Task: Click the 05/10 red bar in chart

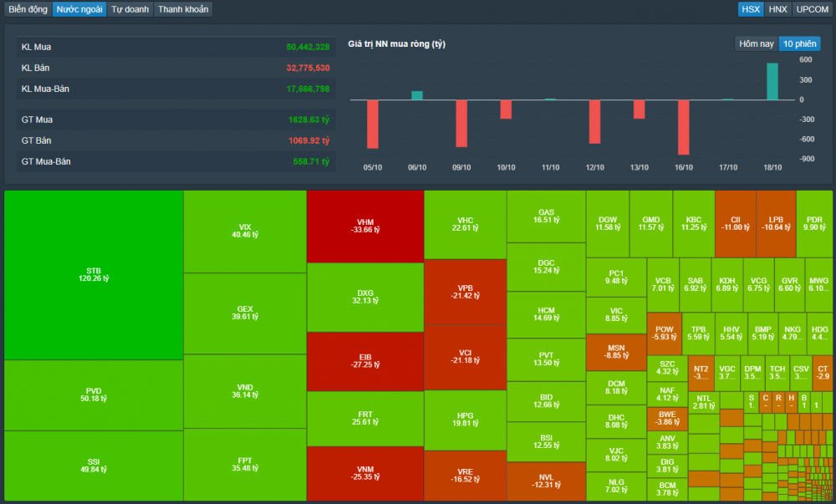Action: coord(373,125)
